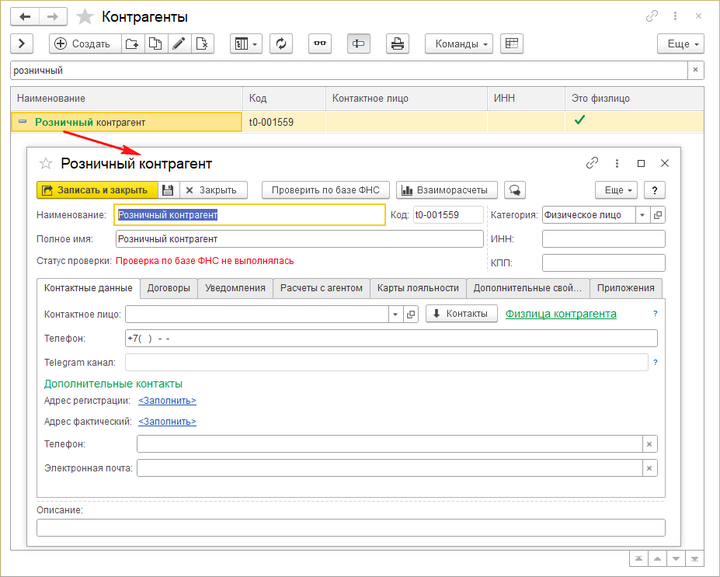Click the refresh list icon
The height and width of the screenshot is (577, 720).
(x=282, y=44)
